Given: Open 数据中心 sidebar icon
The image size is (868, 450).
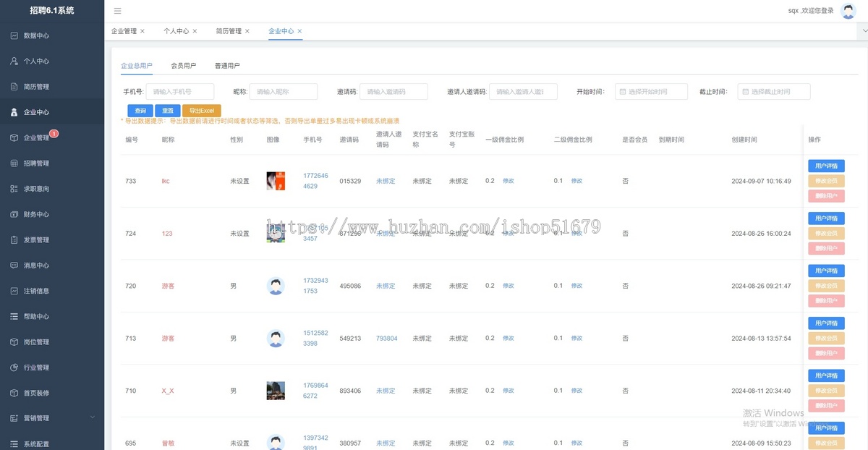Looking at the screenshot, I should click(14, 35).
